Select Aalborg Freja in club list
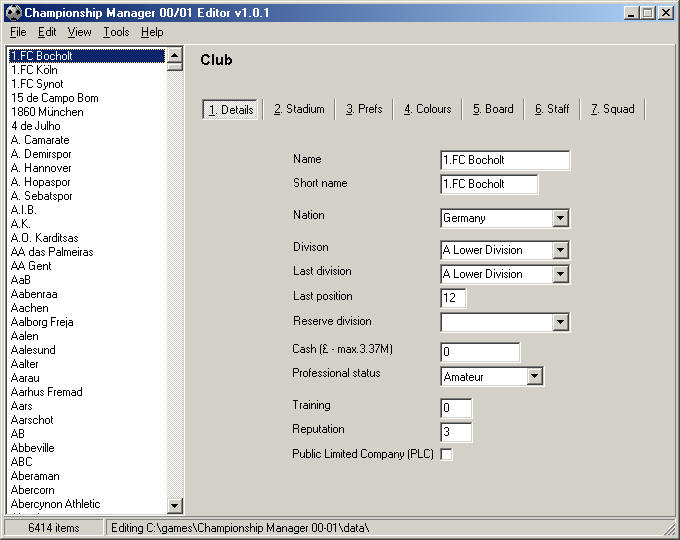This screenshot has height=540, width=680. point(87,322)
